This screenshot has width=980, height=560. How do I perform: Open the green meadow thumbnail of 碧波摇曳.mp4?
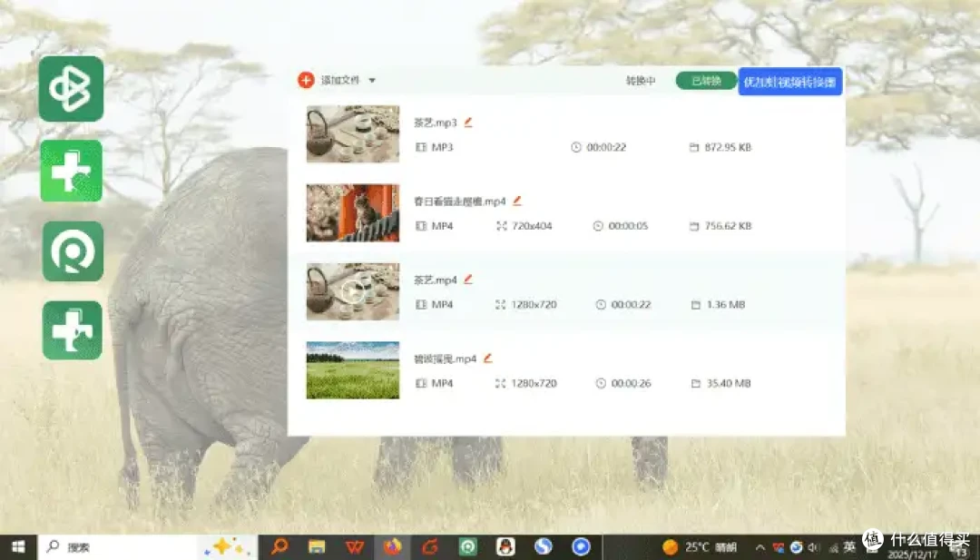(352, 370)
